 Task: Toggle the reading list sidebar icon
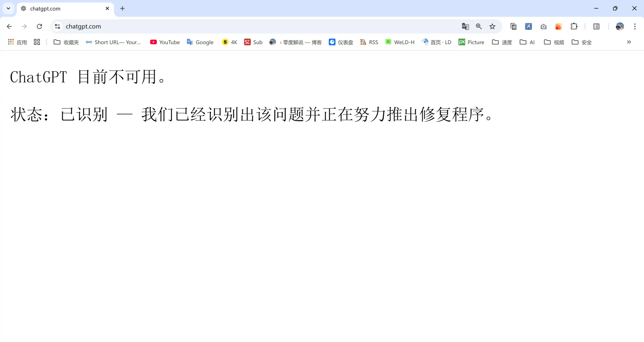point(597,26)
